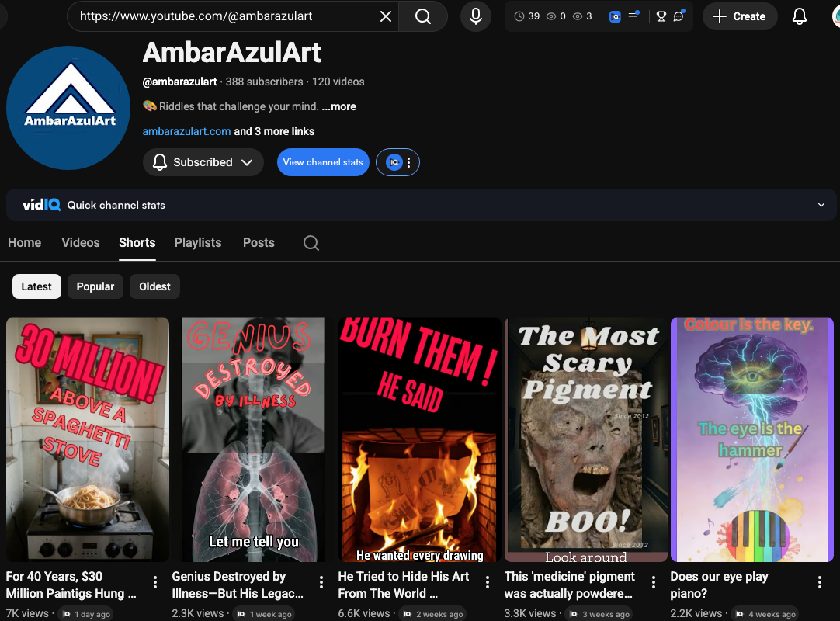This screenshot has height=621, width=840.
Task: Go to the Home tab
Action: (x=25, y=243)
